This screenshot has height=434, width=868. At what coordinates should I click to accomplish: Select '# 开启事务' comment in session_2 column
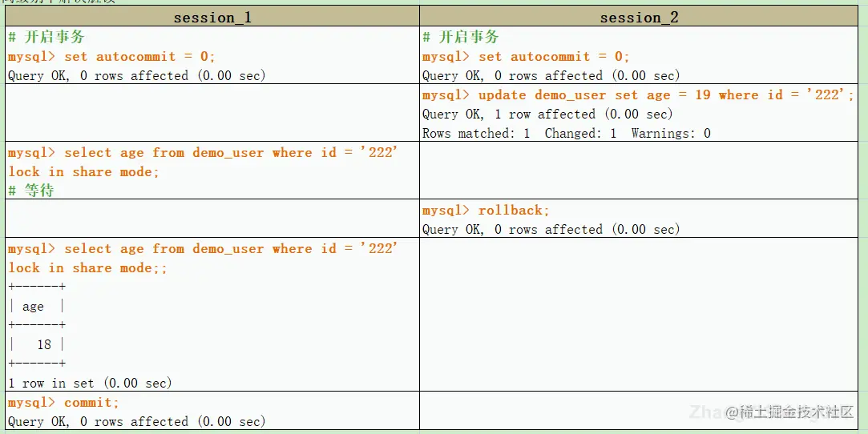point(461,37)
